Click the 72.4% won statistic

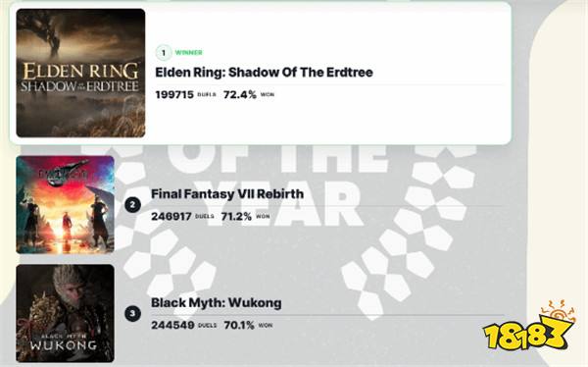[240, 94]
